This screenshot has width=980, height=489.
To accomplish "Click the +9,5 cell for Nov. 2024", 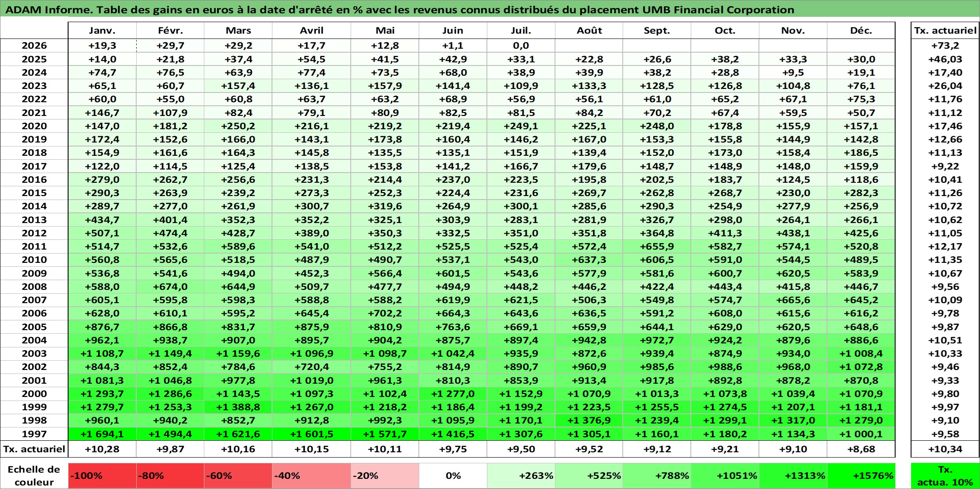I will pos(793,73).
